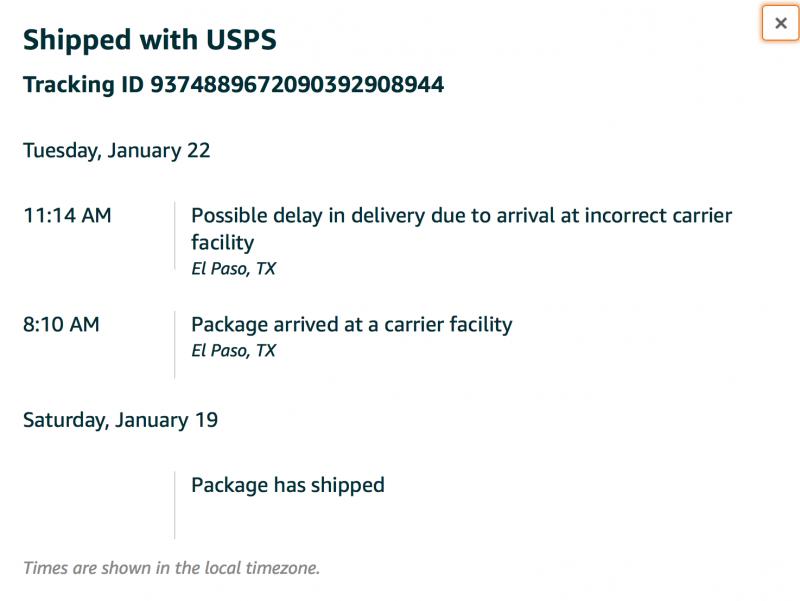Click the local timezone footnote text
This screenshot has width=800, height=601.
tap(171, 568)
